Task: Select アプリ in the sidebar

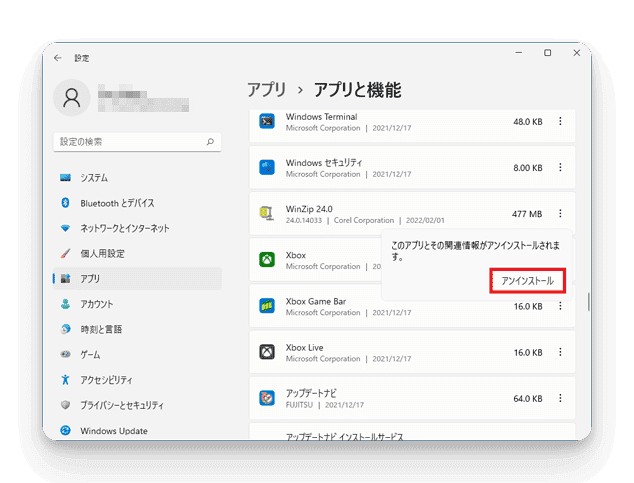Action: click(x=137, y=278)
